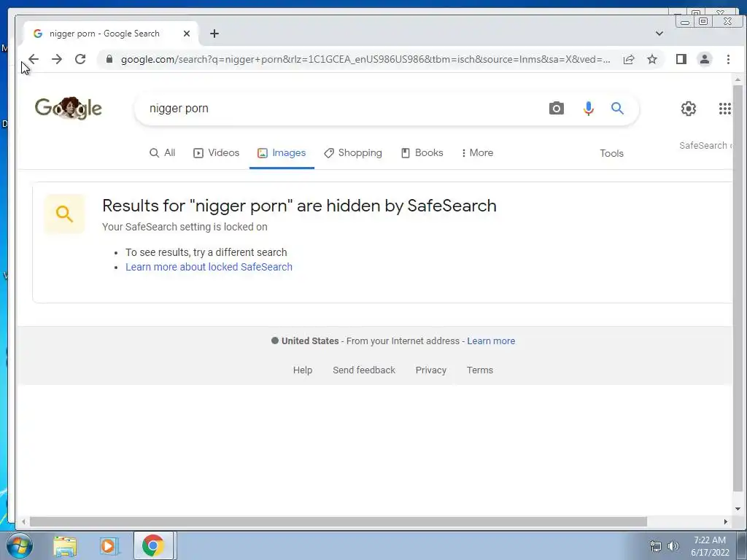Switch to the Videos tab

point(216,153)
